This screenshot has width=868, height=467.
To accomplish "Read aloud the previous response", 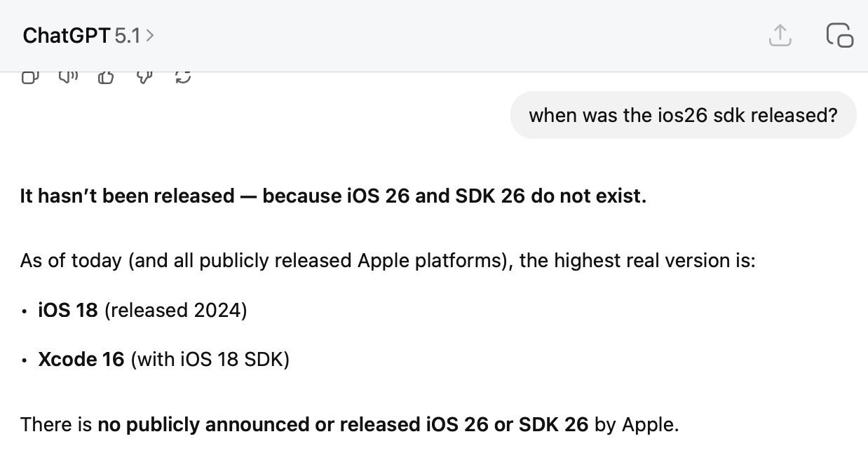I will point(68,76).
